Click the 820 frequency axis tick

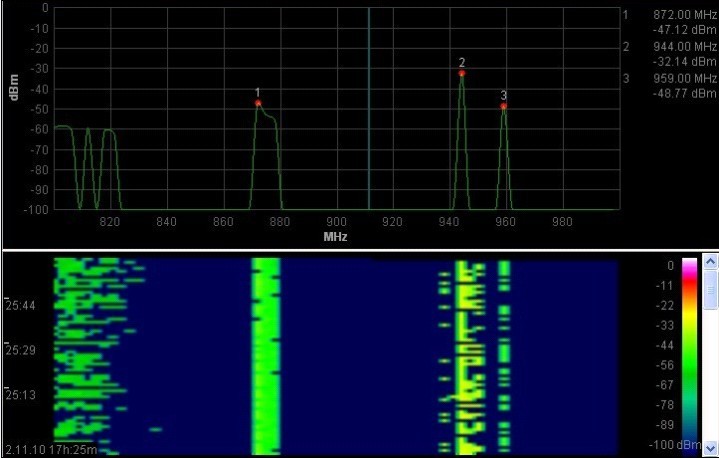coord(110,222)
